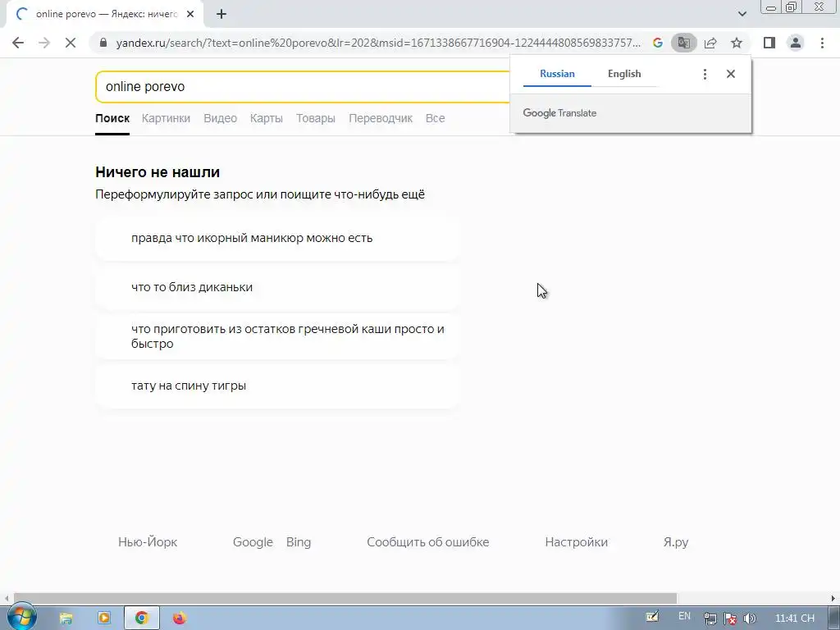Click Сообщить об ошибке link
Image resolution: width=840 pixels, height=630 pixels.
428,542
